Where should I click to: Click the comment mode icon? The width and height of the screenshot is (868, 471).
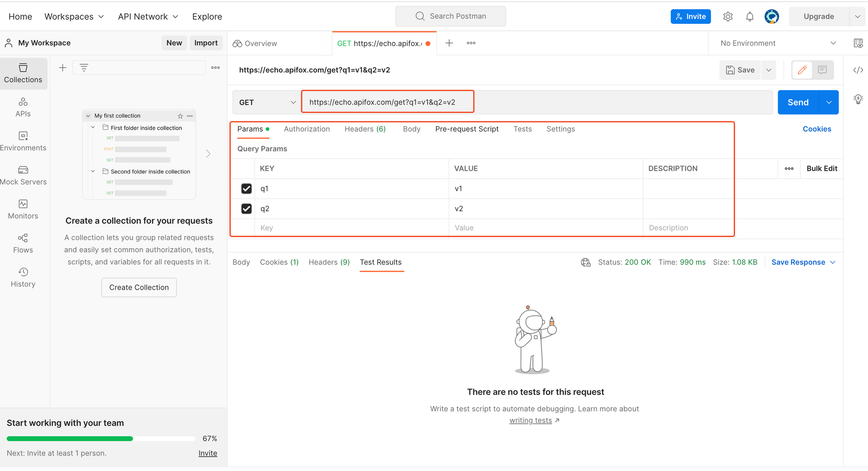822,70
